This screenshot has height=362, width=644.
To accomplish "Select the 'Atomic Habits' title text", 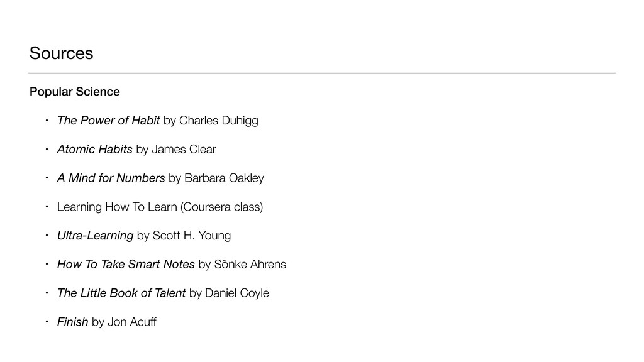I will (x=94, y=150).
